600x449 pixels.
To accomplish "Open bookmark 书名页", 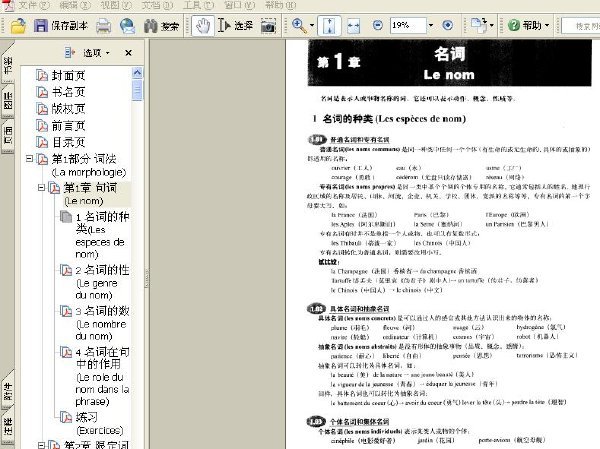I will click(x=68, y=92).
